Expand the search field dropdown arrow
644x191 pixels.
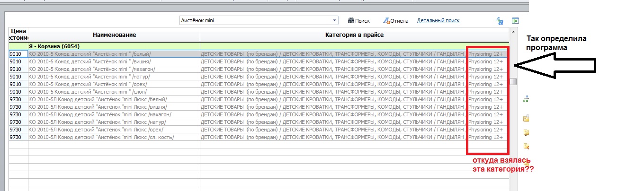click(x=335, y=21)
